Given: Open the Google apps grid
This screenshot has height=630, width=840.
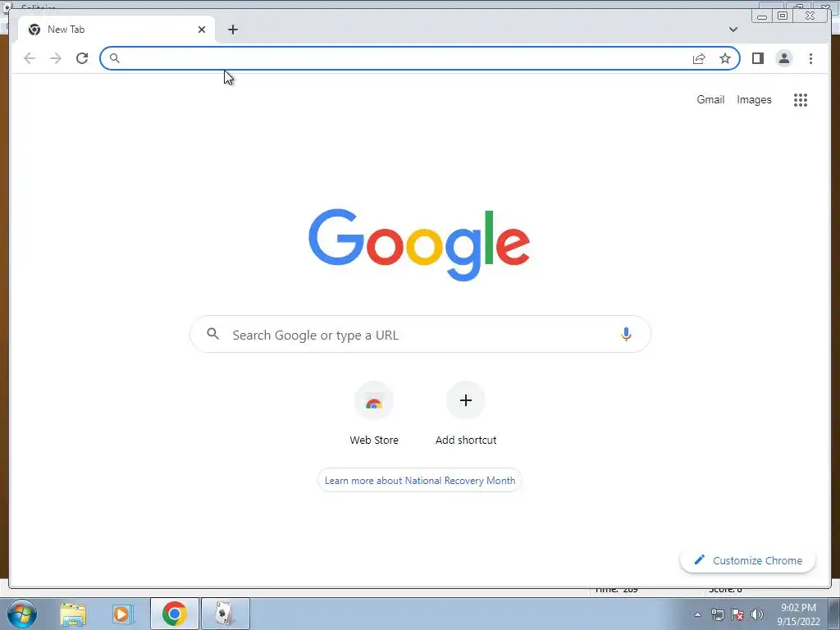Looking at the screenshot, I should pos(801,99).
